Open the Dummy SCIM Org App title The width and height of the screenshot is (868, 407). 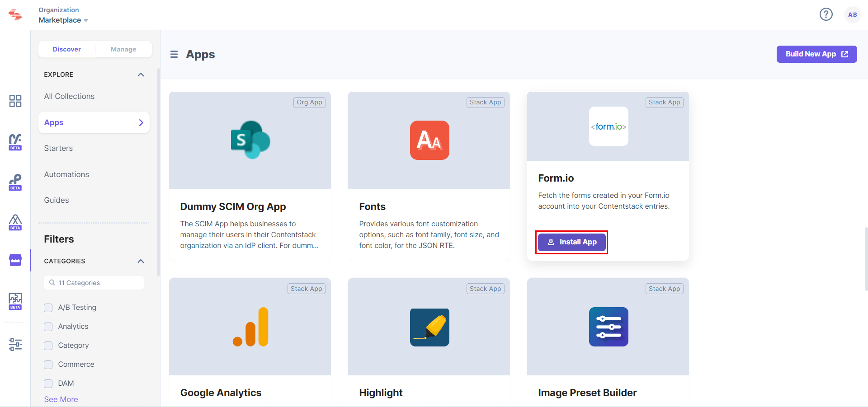tap(233, 206)
